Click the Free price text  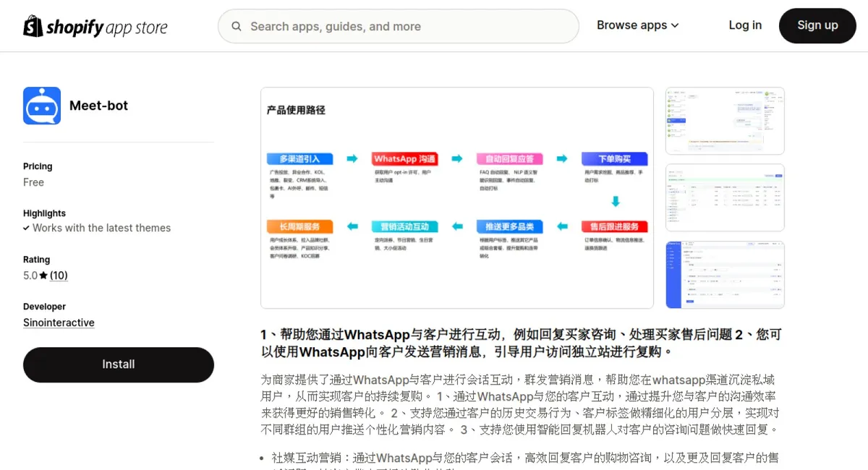33,182
